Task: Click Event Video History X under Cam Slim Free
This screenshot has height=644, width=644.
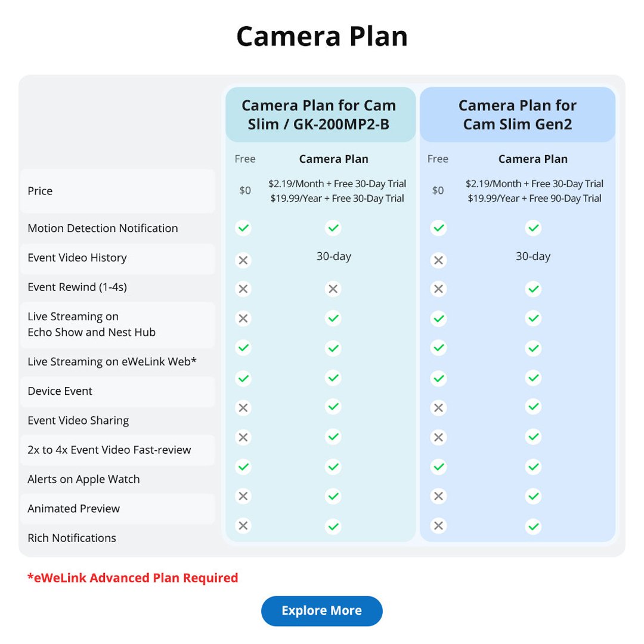Action: tap(243, 260)
